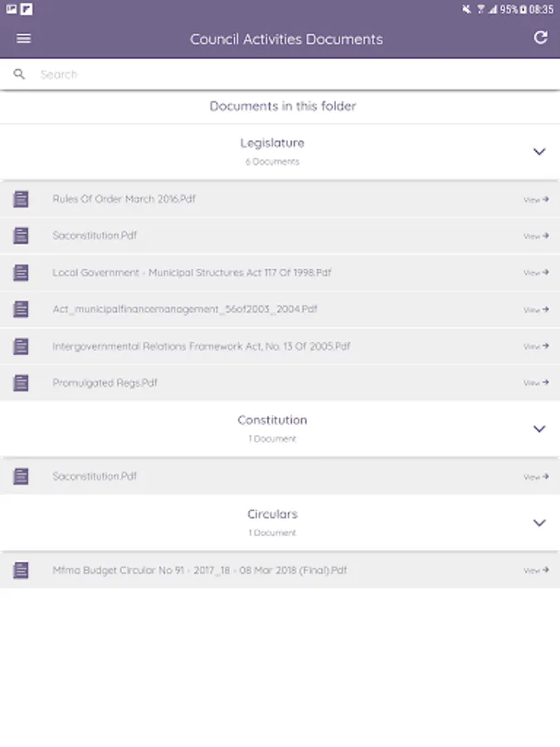Click the document icon for the Municipal Structures Act file
Screen dimensions: 560x747
tap(21, 272)
